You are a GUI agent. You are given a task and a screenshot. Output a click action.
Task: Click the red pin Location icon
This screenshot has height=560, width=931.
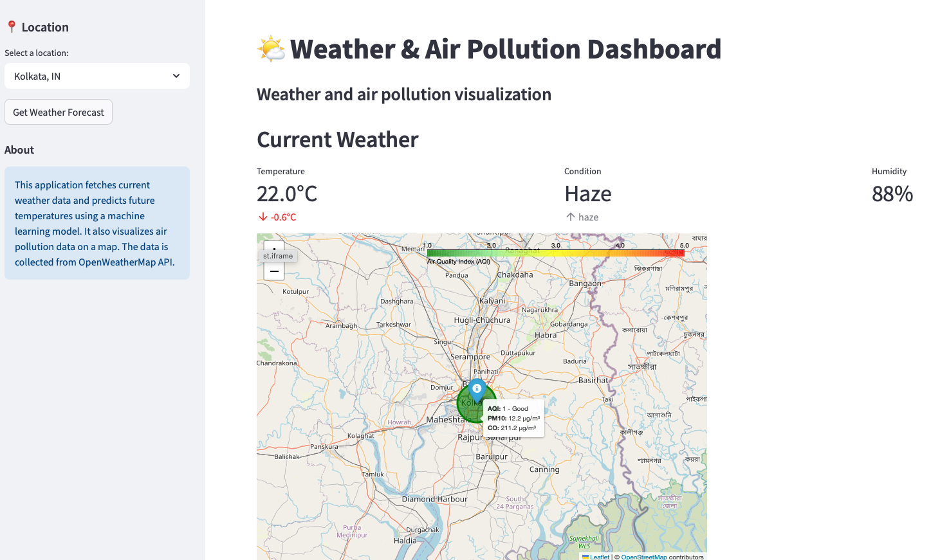[11, 27]
